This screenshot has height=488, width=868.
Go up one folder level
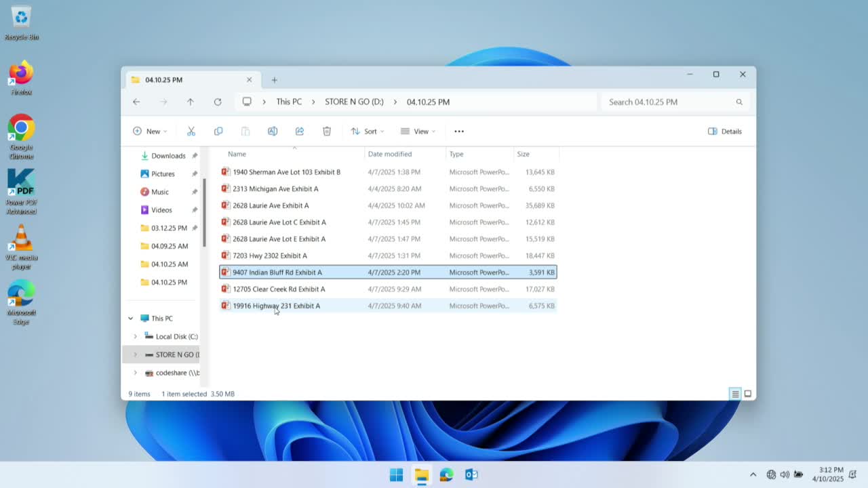pos(191,102)
